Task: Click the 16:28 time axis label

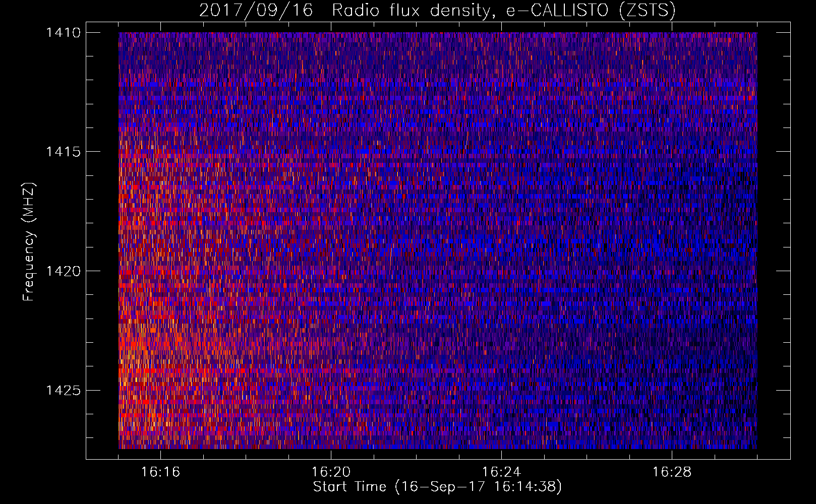Action: coord(672,472)
